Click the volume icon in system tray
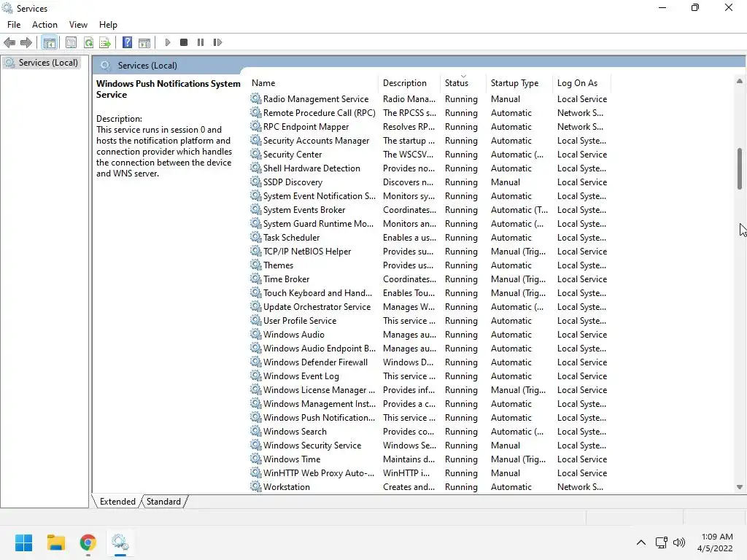 [x=679, y=542]
